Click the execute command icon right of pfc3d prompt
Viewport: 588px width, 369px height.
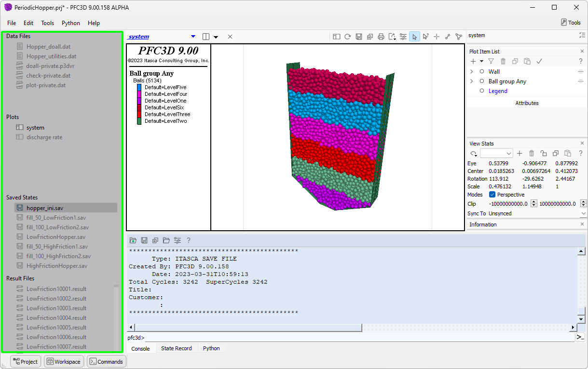coord(580,337)
